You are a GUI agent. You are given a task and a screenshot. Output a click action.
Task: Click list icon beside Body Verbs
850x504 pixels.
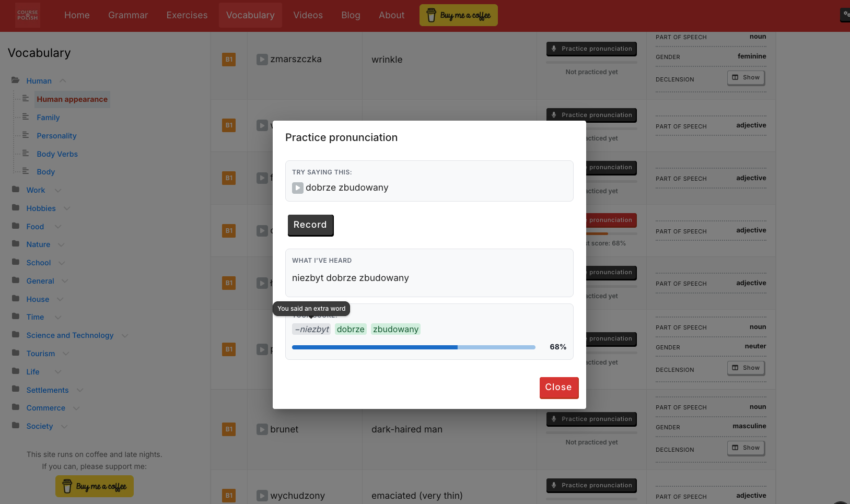click(x=26, y=154)
